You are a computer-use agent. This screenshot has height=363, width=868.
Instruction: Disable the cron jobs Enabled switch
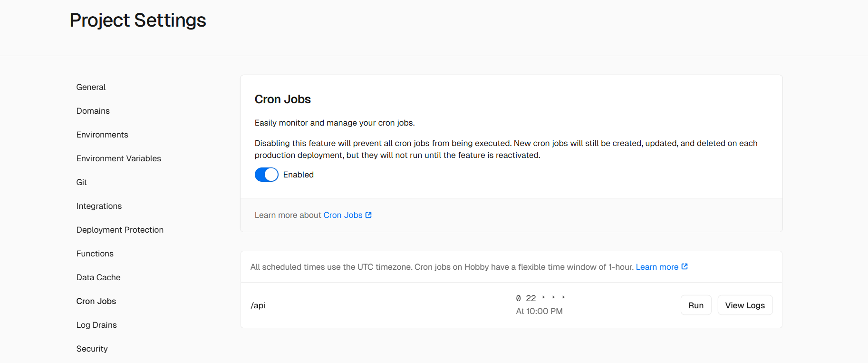point(266,175)
